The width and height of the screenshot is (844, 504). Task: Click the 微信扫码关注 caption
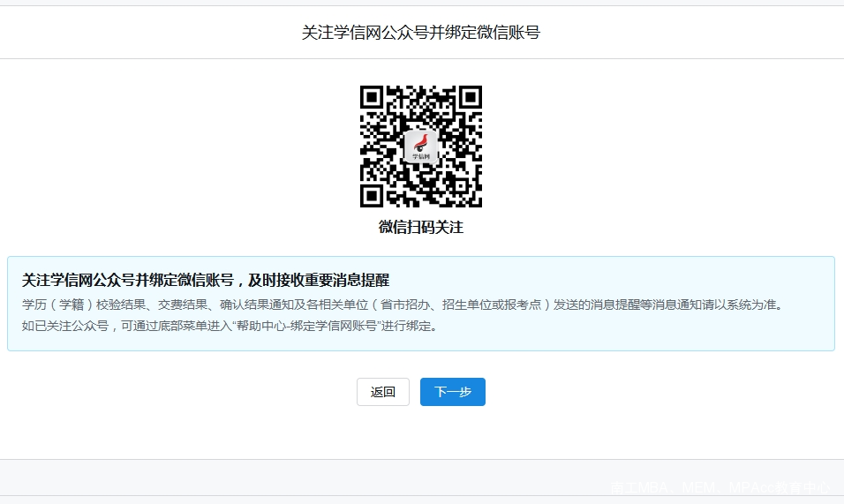pos(421,227)
